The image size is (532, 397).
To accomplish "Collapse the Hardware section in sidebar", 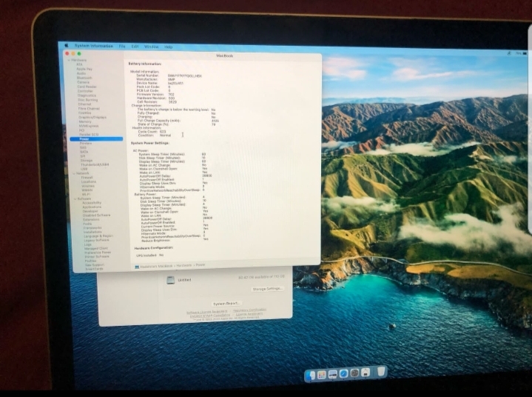I will coord(72,60).
